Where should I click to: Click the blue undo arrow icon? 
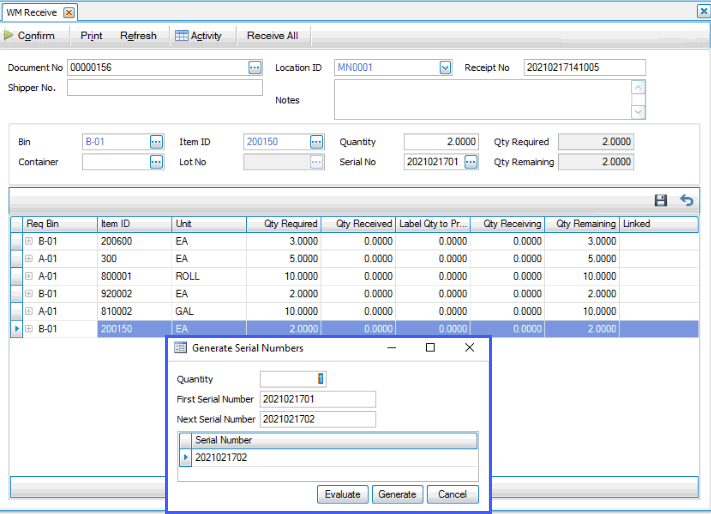tap(686, 200)
